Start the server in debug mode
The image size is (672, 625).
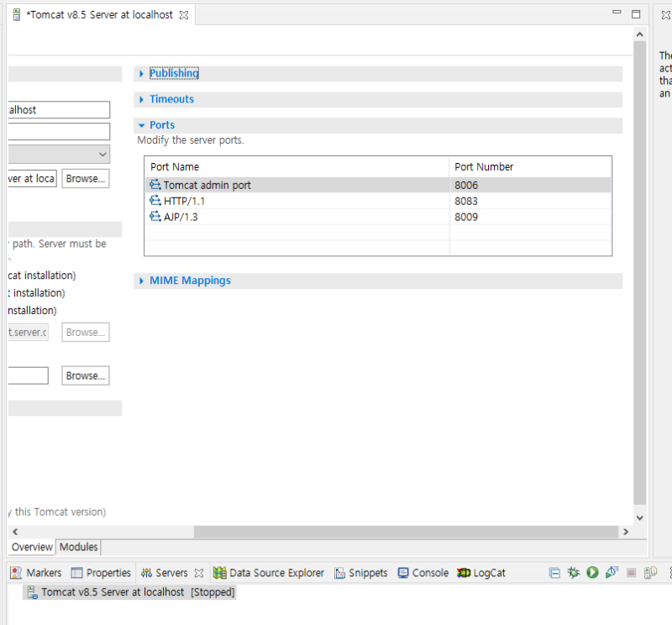point(573,573)
